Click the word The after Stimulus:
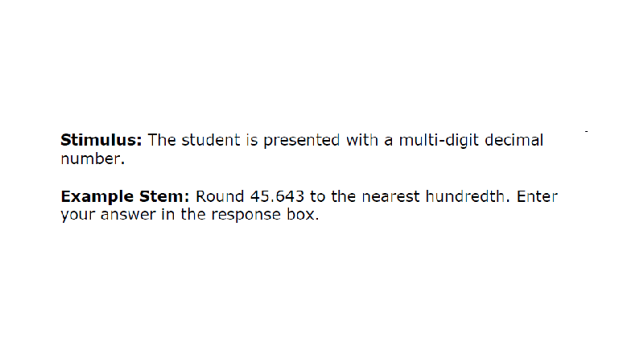This screenshot has width=644, height=362. pyautogui.click(x=162, y=140)
